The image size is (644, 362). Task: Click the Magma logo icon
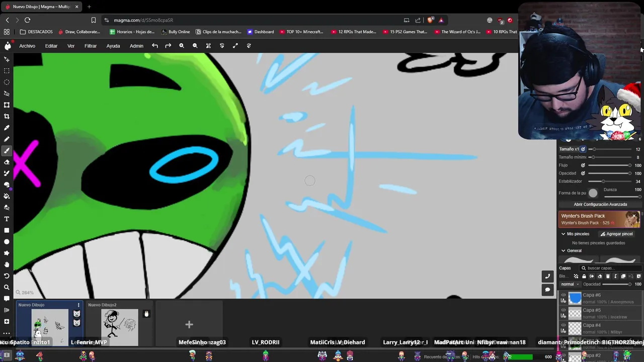click(x=8, y=46)
